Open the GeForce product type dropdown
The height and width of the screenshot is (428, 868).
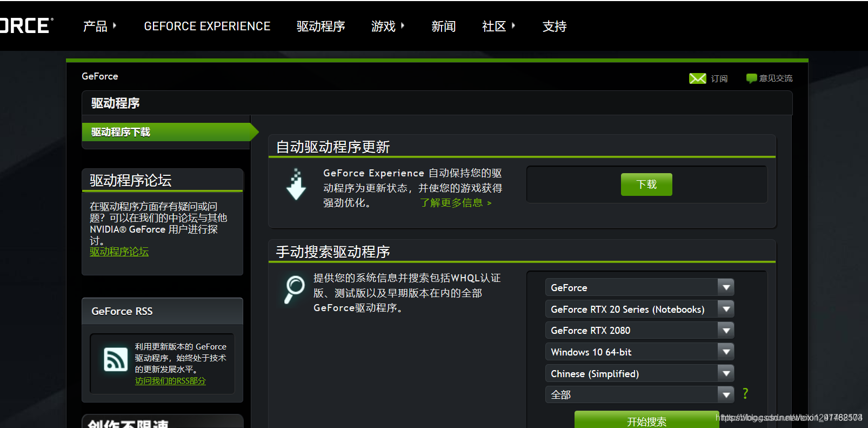pyautogui.click(x=639, y=287)
